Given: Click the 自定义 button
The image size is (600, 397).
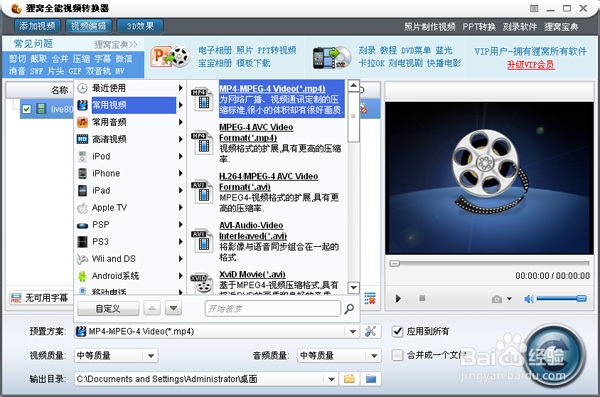Looking at the screenshot, I should [x=108, y=309].
